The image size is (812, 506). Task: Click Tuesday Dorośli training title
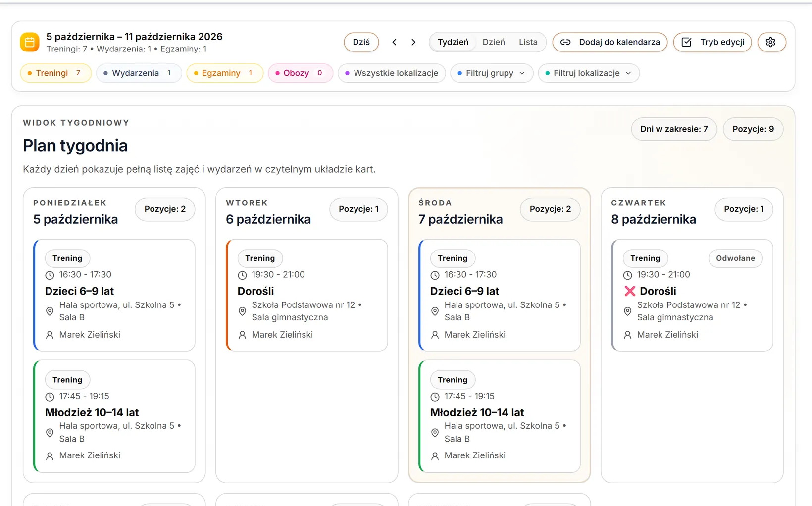point(255,291)
